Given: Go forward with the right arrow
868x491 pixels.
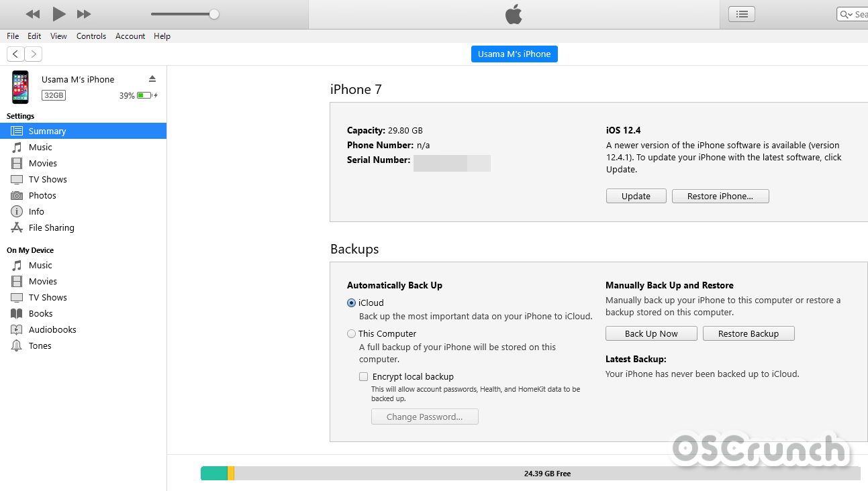Looking at the screenshot, I should coord(33,54).
